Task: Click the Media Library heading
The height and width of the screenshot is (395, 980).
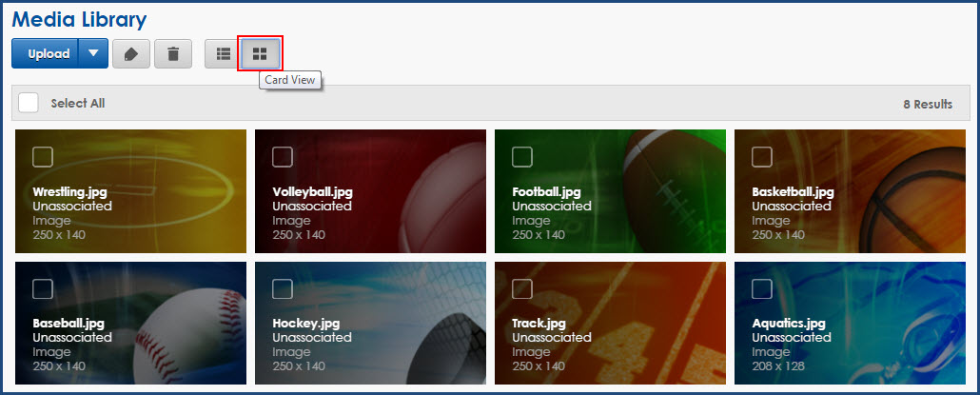Action: point(79,20)
